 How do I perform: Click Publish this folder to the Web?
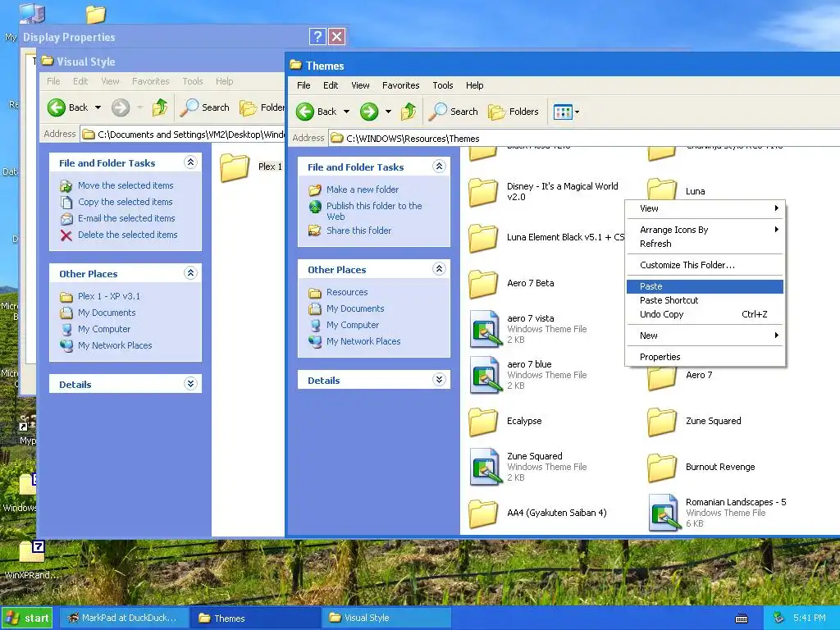[x=374, y=211]
